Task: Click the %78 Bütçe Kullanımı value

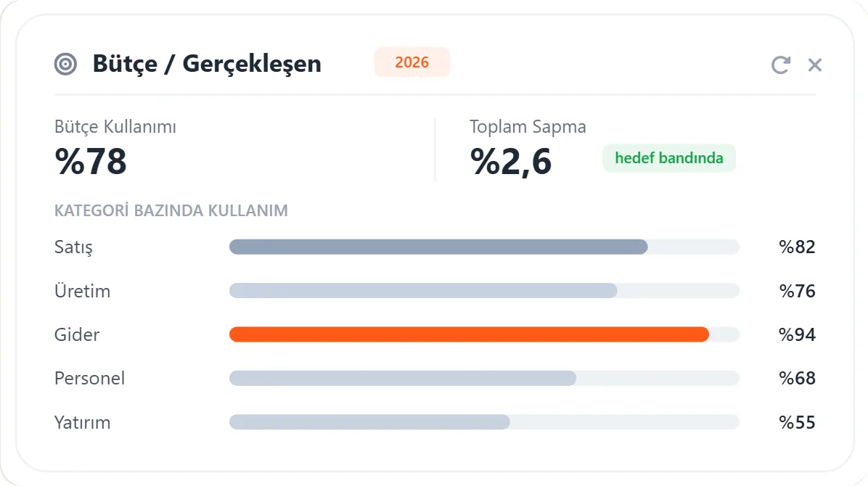Action: pos(91,162)
